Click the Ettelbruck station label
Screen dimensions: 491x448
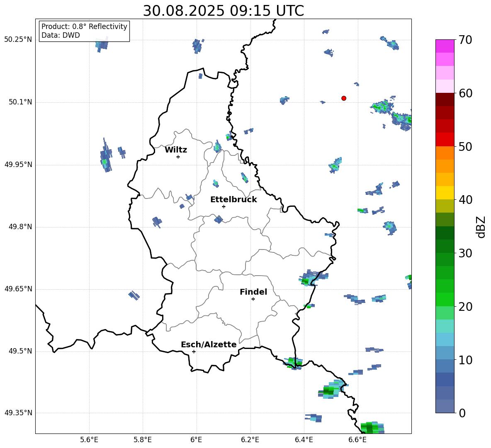point(233,200)
